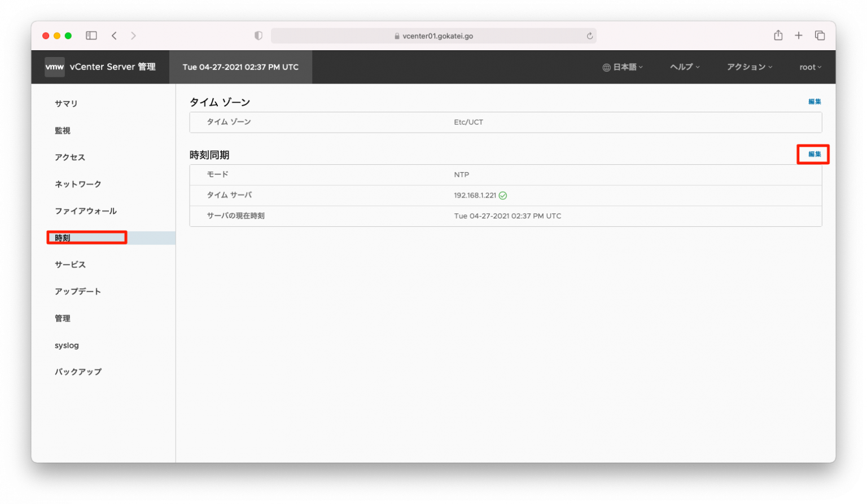Open a new tab with plus icon
This screenshot has height=504, width=867.
click(798, 36)
